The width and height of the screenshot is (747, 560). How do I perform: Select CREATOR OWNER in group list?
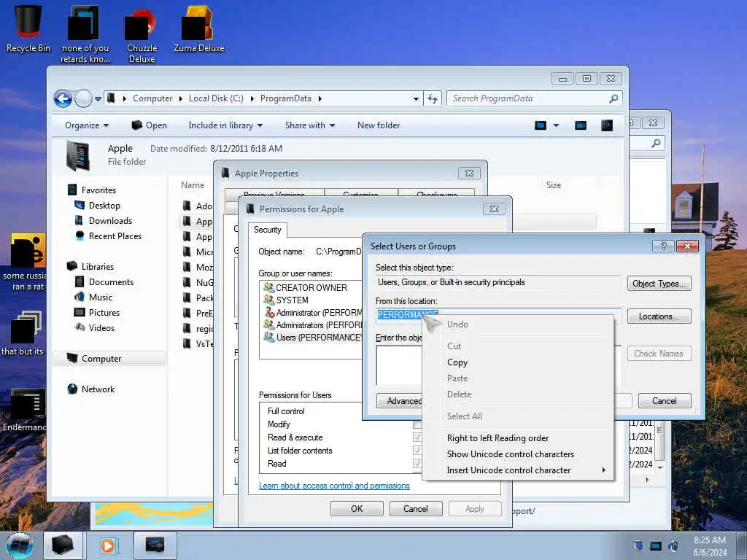coord(306,287)
